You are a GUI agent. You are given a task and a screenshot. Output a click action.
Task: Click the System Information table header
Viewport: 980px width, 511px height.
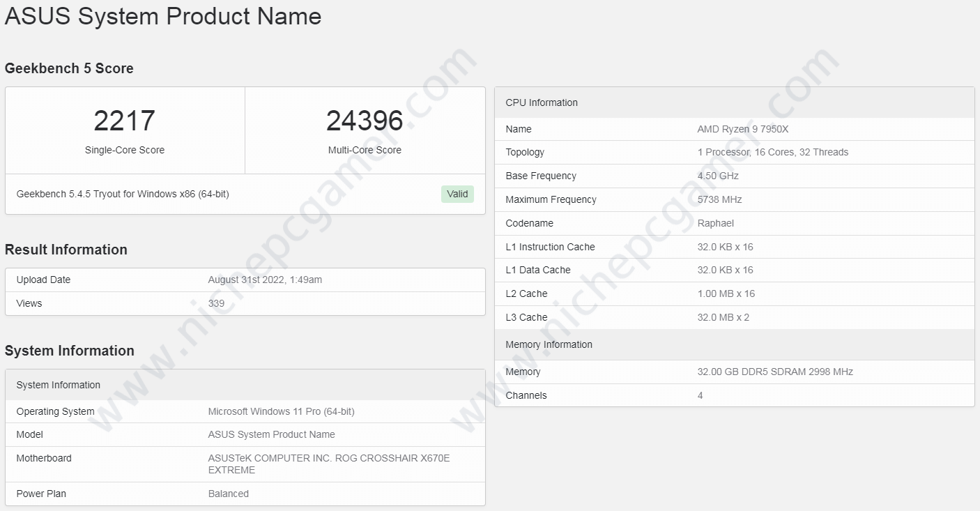[245, 385]
